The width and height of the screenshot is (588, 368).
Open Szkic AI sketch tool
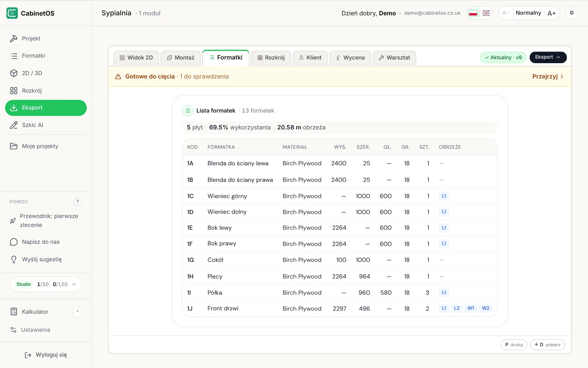pyautogui.click(x=46, y=125)
